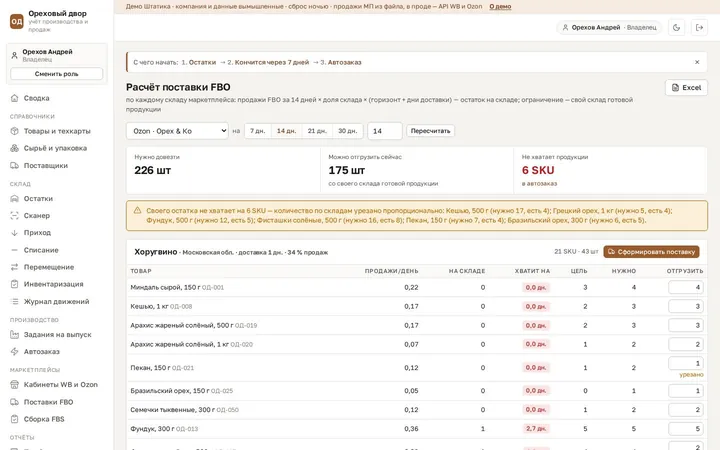Click the shipment quantity field for Пекан, 150 г
This screenshot has height=450, width=720.
686,363
